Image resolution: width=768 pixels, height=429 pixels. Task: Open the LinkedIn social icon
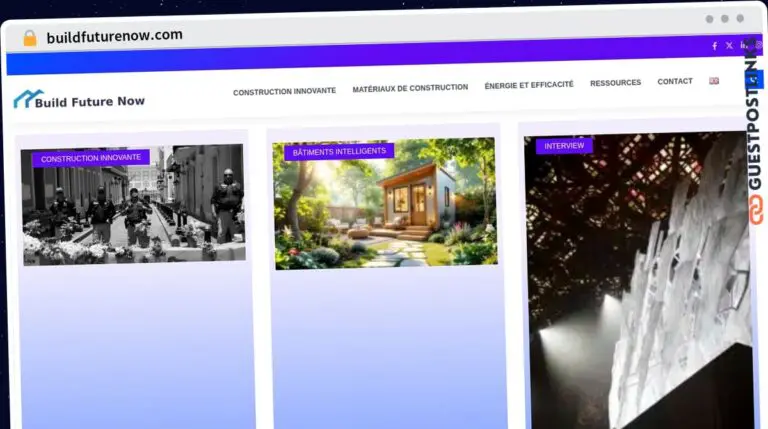pyautogui.click(x=744, y=46)
